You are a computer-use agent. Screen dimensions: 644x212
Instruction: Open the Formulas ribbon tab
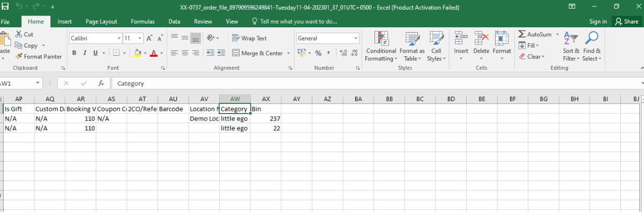(143, 21)
